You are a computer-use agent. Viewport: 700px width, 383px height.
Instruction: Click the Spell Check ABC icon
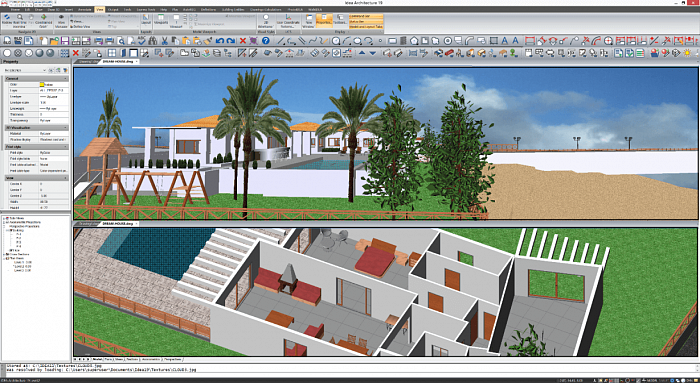point(142,41)
